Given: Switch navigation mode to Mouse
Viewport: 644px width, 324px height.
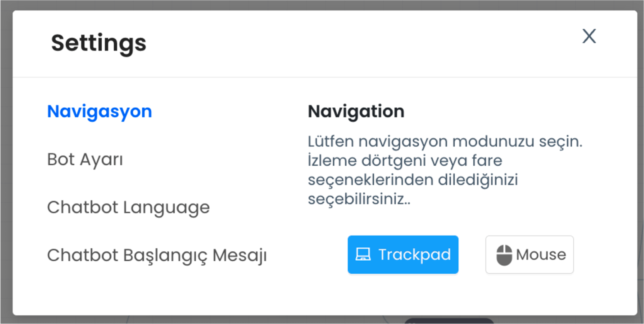Looking at the screenshot, I should click(530, 254).
